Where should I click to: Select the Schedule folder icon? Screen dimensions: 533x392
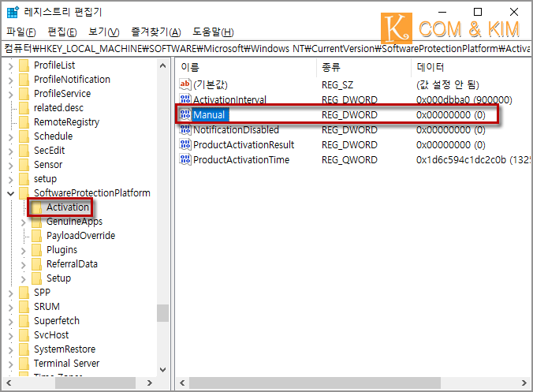[x=24, y=136]
